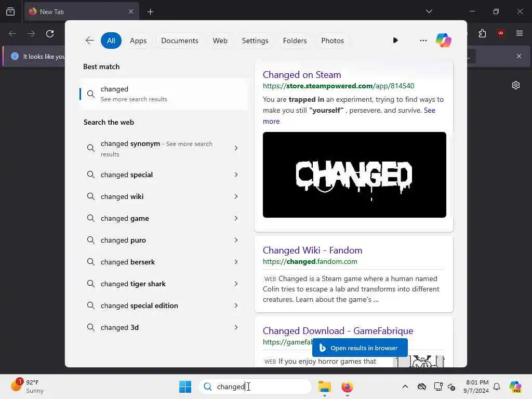
Task: Expand changed 3d suggestion arrow
Action: [x=236, y=327]
